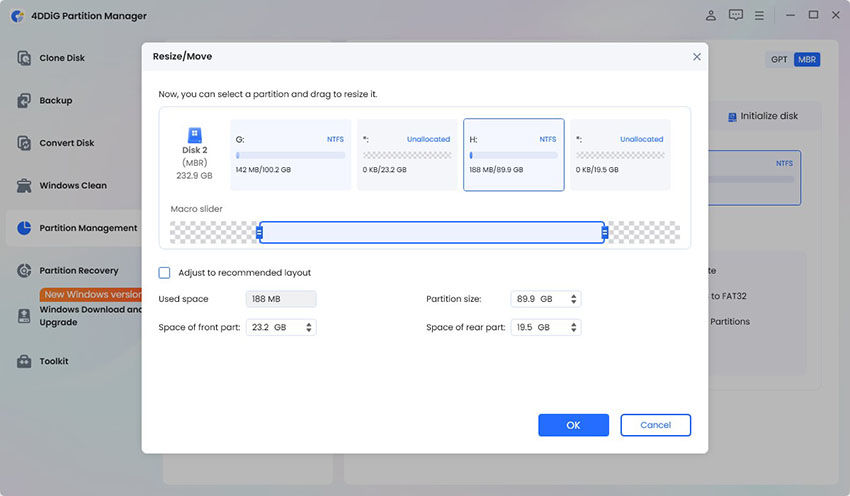Click the New Windows version badge

pyautogui.click(x=91, y=294)
